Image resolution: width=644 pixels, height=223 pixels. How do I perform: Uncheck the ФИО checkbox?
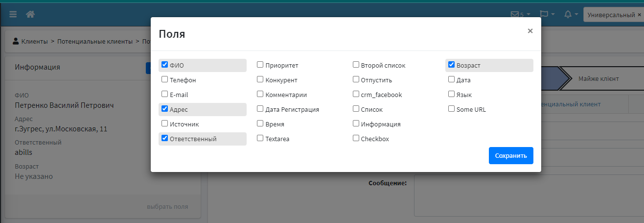tap(165, 65)
